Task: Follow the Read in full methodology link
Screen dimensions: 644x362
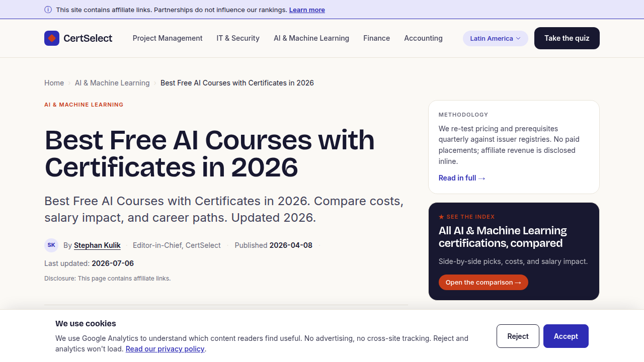Action: 462,178
